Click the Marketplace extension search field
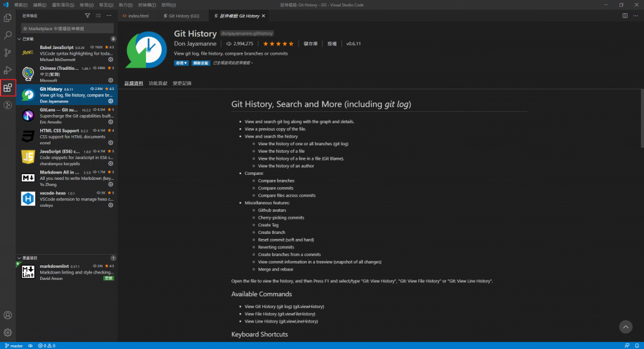The image size is (644, 349). click(67, 28)
